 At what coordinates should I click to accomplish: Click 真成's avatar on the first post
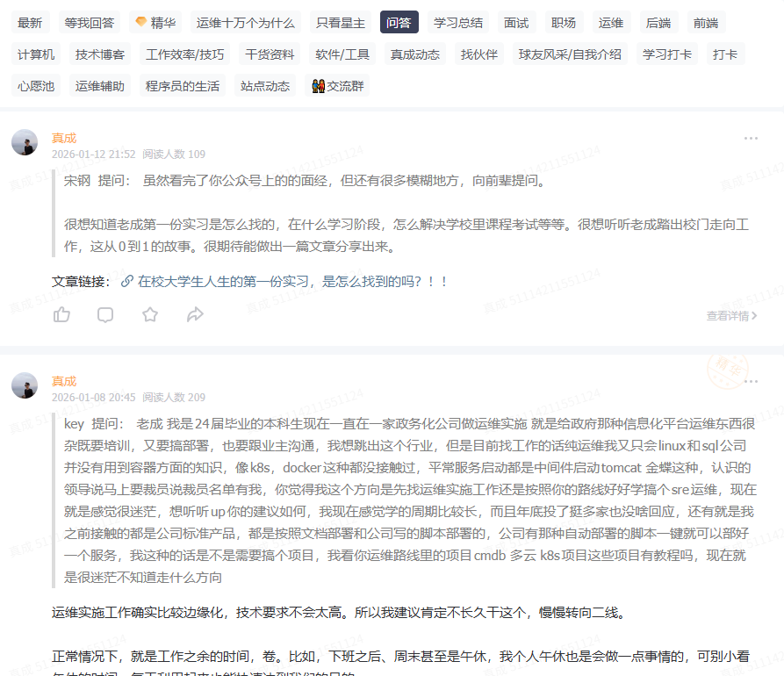(x=24, y=141)
